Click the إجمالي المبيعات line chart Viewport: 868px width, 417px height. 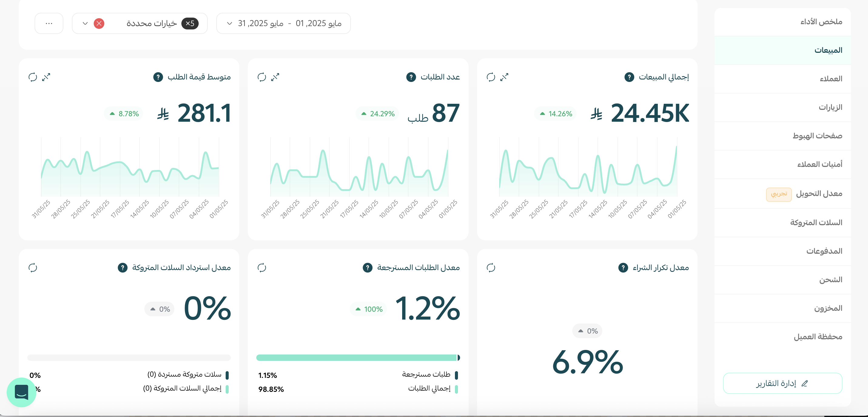[588, 167]
